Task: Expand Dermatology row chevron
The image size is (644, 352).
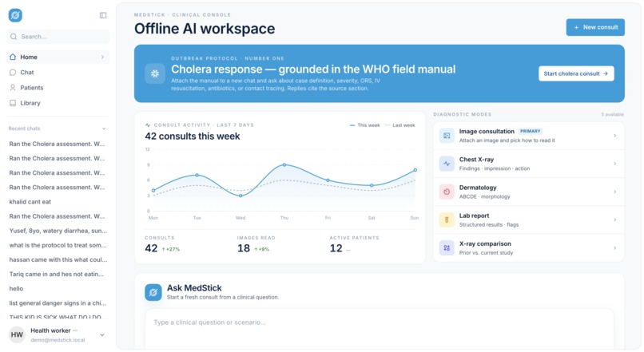Action: pos(615,192)
